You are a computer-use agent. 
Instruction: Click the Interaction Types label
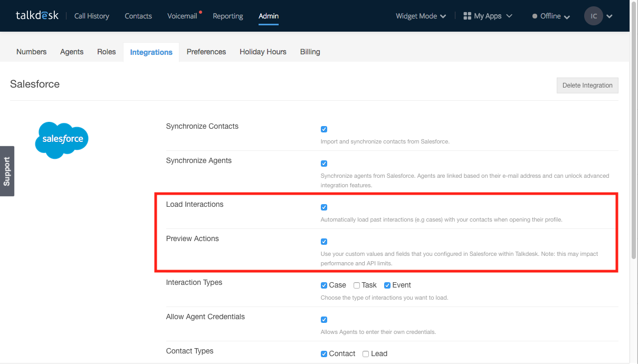pos(194,282)
